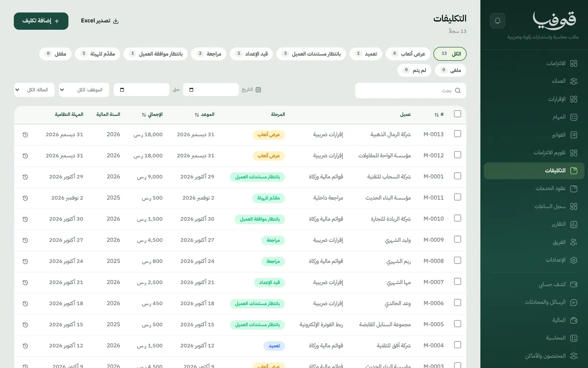Open الرسائل والمحادثات in sidebar
The width and height of the screenshot is (588, 368).
tap(534, 302)
